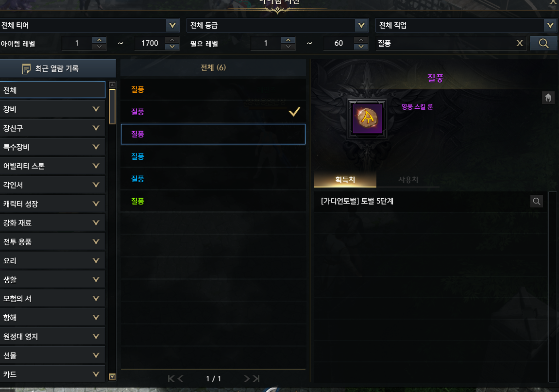Click the helmet icon near the item title
The height and width of the screenshot is (392, 559).
[x=548, y=97]
